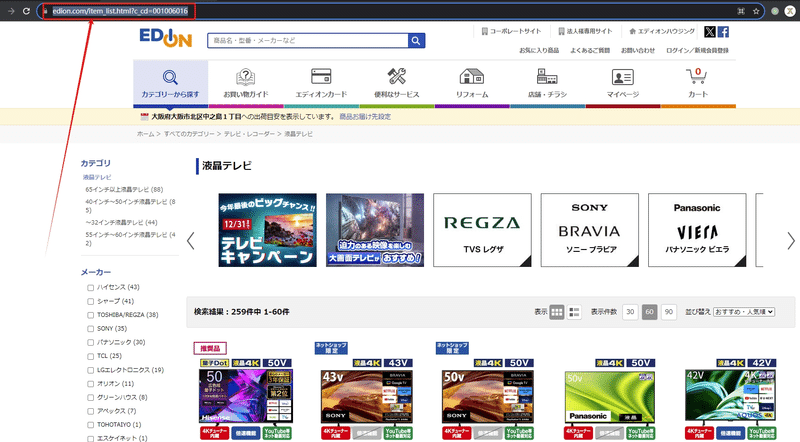Select 55インチ〜60インチ液晶テレビ category

(131, 239)
